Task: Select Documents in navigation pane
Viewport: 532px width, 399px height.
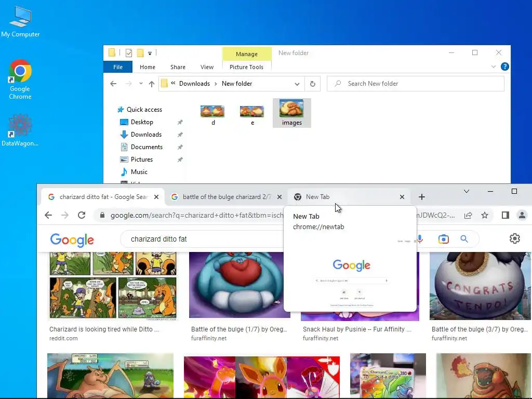Action: coord(147,147)
